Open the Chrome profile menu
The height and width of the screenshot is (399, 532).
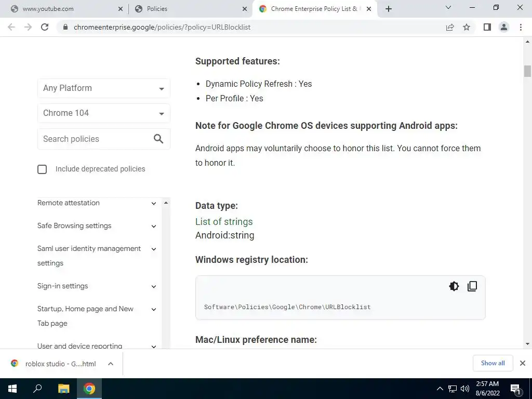coord(504,27)
